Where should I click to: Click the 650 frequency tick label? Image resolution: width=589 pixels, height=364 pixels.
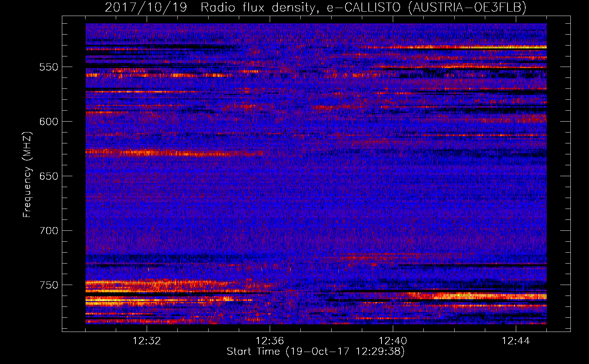pos(49,176)
